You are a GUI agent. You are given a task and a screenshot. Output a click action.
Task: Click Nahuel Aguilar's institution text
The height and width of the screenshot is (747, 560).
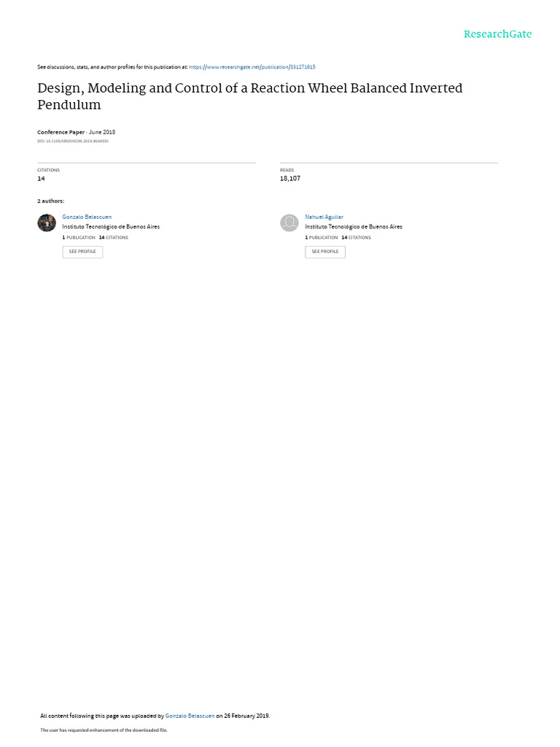(x=354, y=227)
